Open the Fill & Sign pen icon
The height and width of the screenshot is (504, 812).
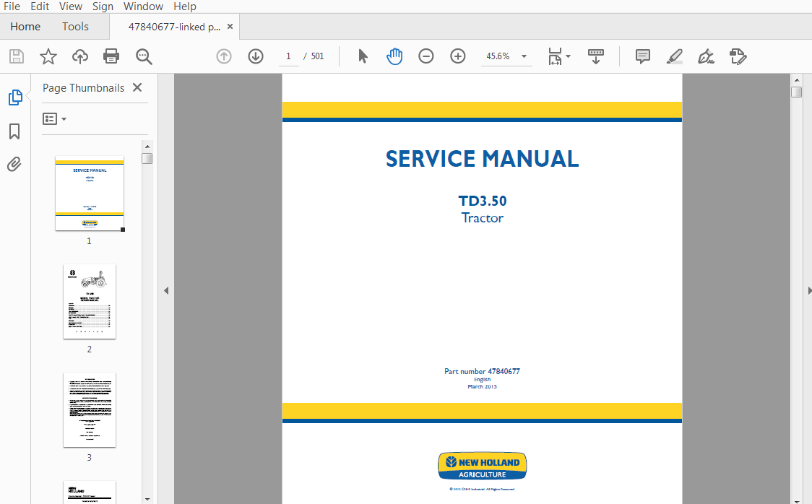(x=706, y=56)
